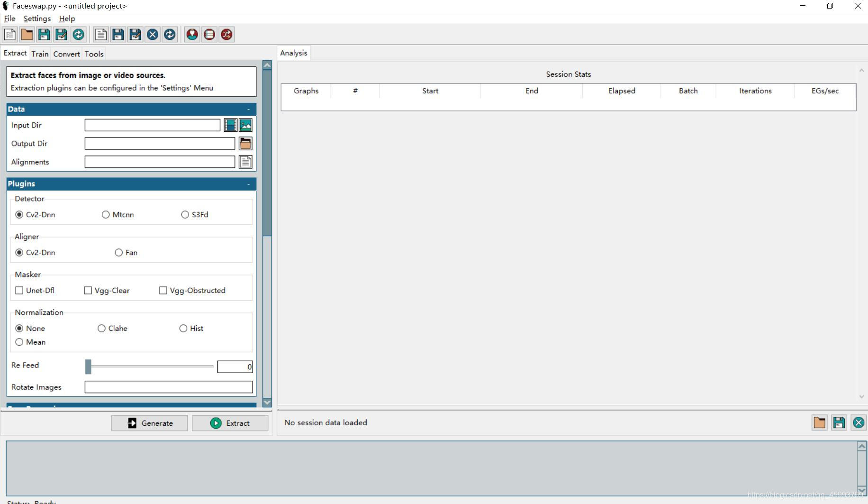This screenshot has height=504, width=868.
Task: Enable the Vgg-Obstructed masker
Action: [x=192, y=291]
